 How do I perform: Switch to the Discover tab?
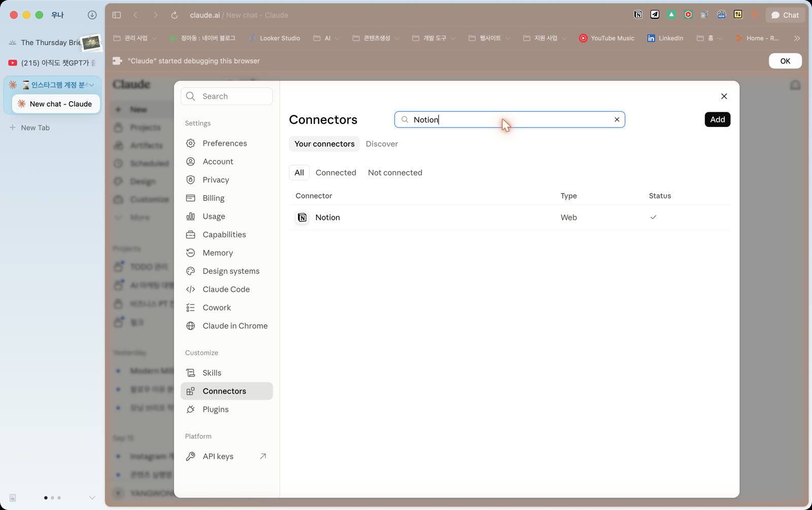382,144
